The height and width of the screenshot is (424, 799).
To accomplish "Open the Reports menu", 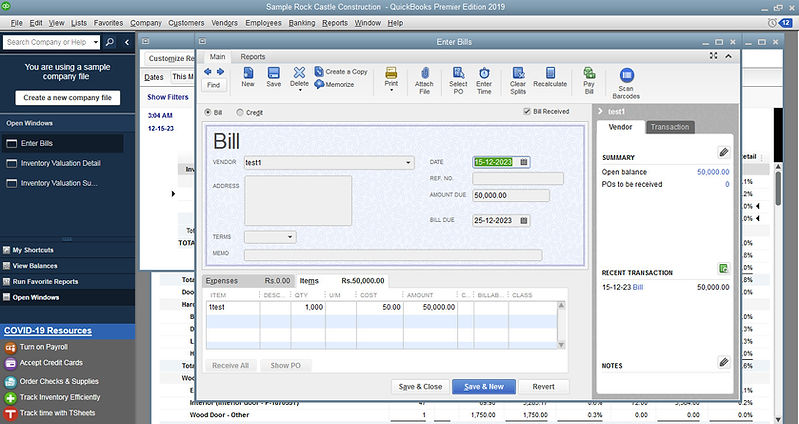I will (335, 23).
